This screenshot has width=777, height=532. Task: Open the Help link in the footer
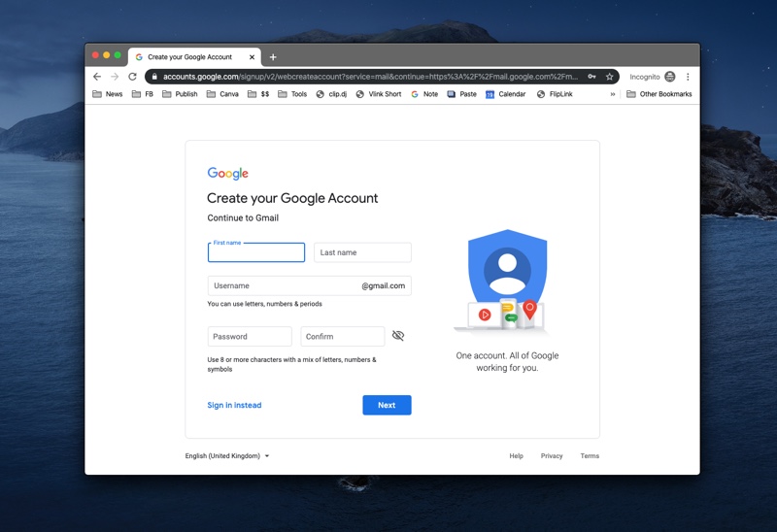[x=516, y=455]
